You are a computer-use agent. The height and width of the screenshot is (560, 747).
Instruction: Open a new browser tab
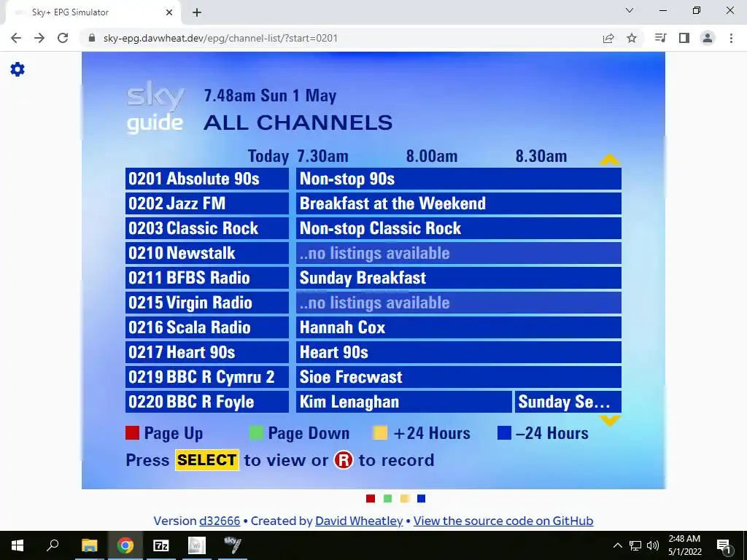197,12
